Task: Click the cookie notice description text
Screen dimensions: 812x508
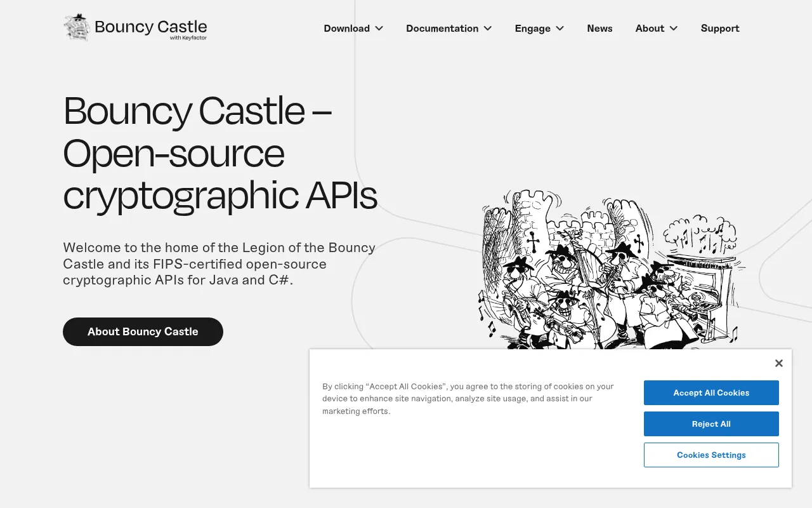Action: [x=468, y=399]
